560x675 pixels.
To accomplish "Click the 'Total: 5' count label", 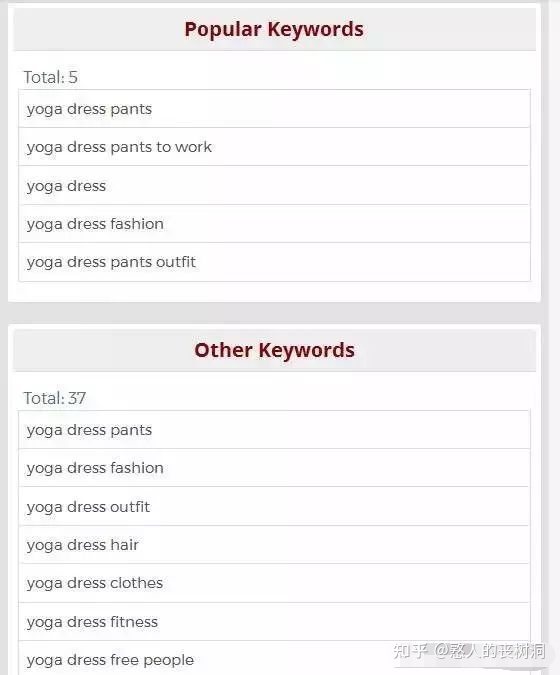I will coord(50,77).
